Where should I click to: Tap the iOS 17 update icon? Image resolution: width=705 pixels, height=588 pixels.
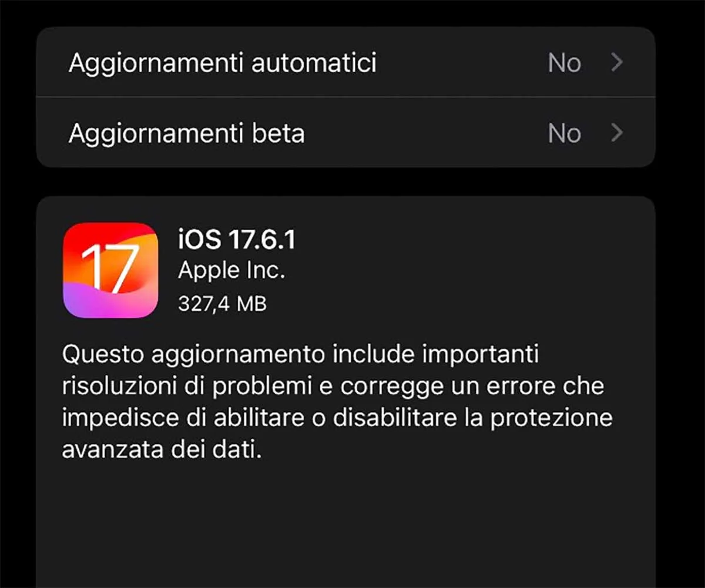point(110,270)
